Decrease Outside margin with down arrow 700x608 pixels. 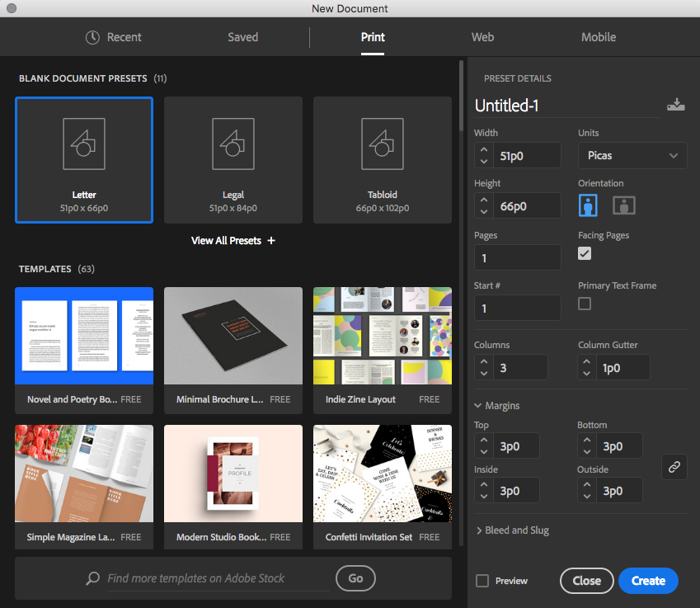coord(586,497)
